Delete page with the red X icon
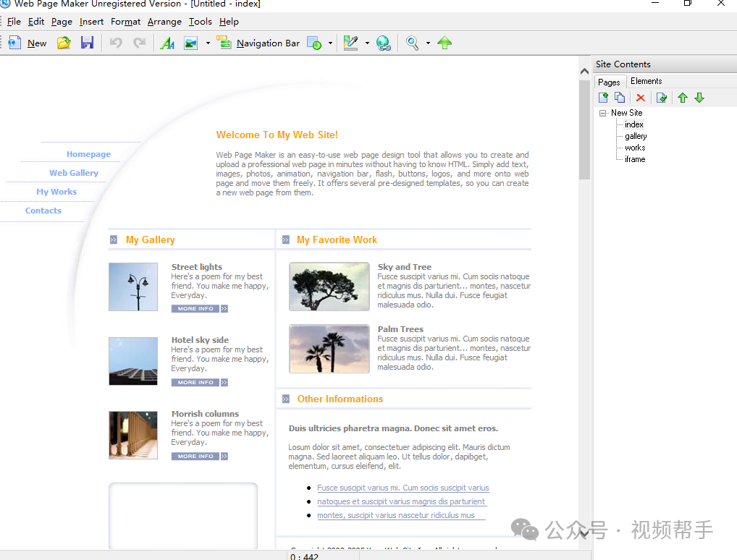This screenshot has height=560, width=737. pyautogui.click(x=641, y=98)
